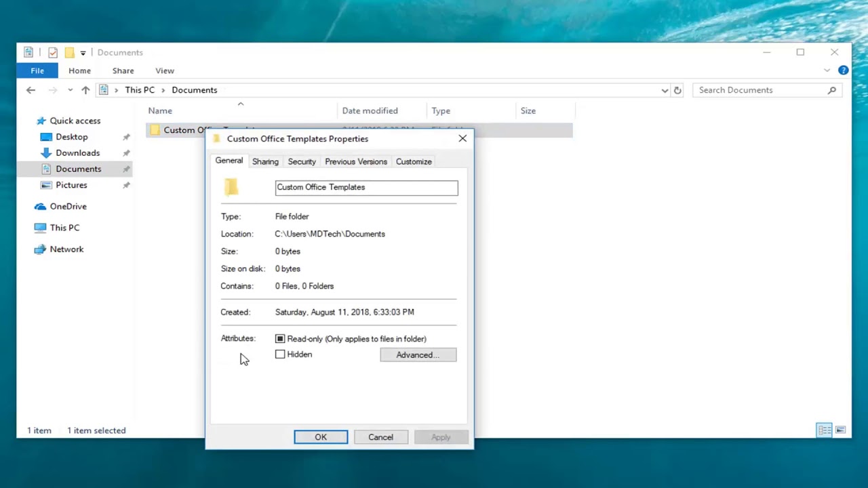
Task: Open the recent locations dropdown arrow
Action: [x=70, y=90]
